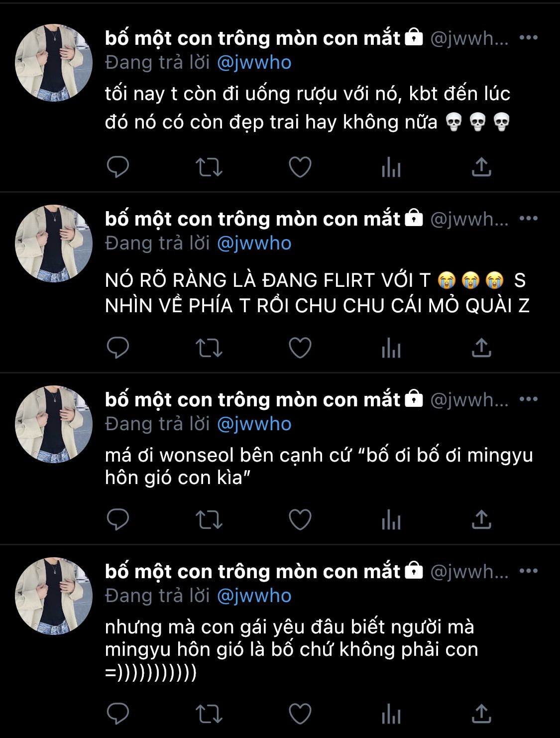Open three-dot menu on "má ơi wonseol" tweet
560x738 pixels.
coord(529,399)
